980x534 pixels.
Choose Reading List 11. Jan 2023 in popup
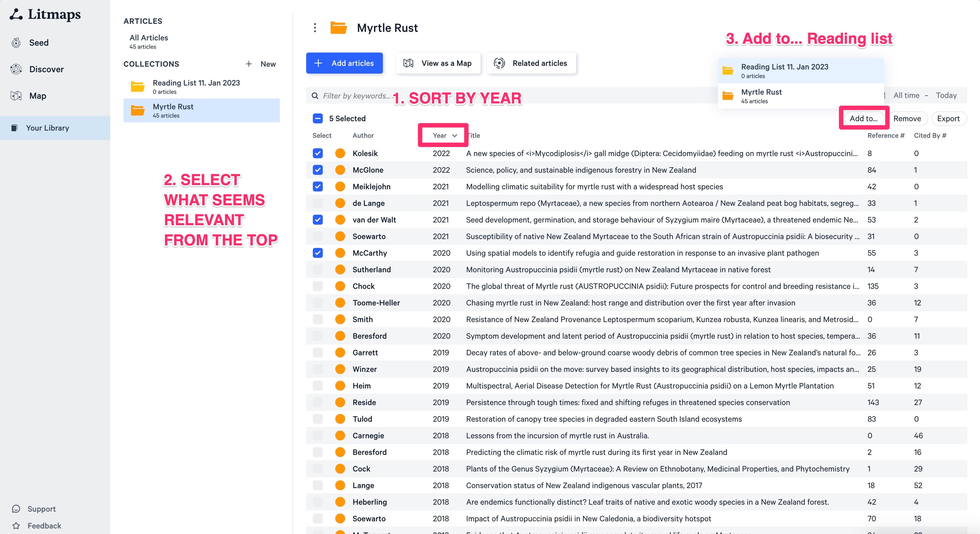801,71
